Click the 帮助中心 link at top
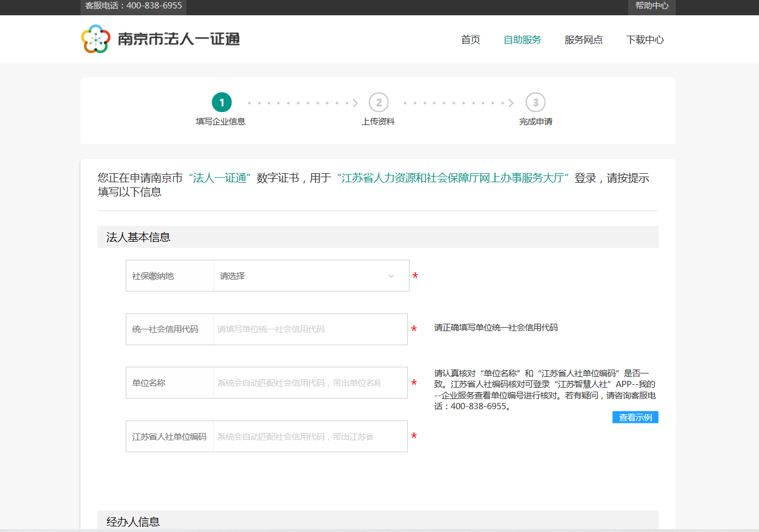The width and height of the screenshot is (759, 532). 651,6
